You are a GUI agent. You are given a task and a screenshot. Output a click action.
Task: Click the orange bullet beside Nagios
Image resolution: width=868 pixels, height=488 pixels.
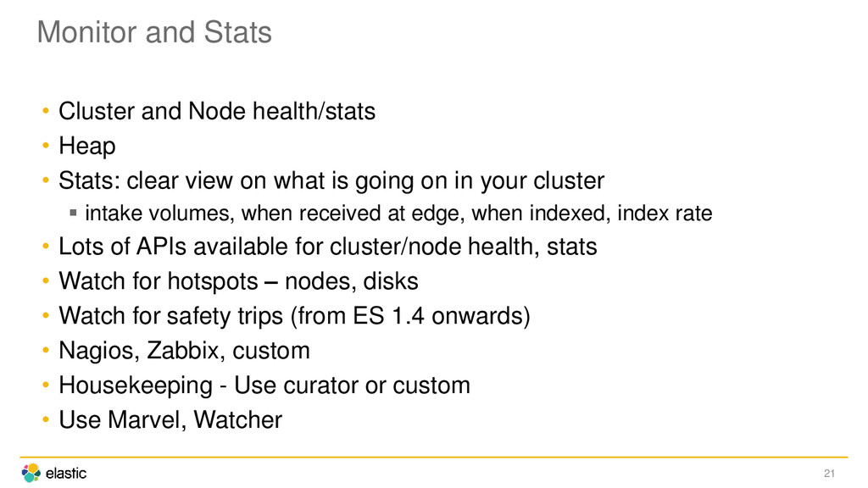(x=46, y=351)
